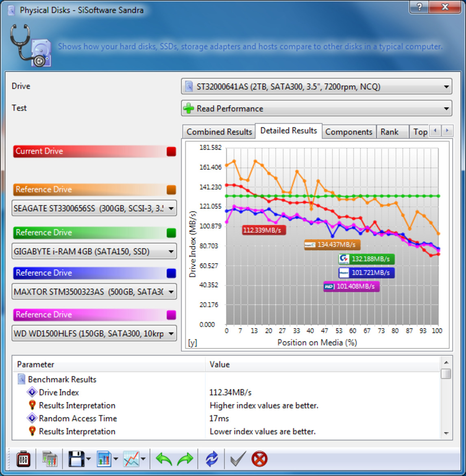Image resolution: width=466 pixels, height=476 pixels.
Task: Click the results list scroll down arrow
Action: (446, 433)
